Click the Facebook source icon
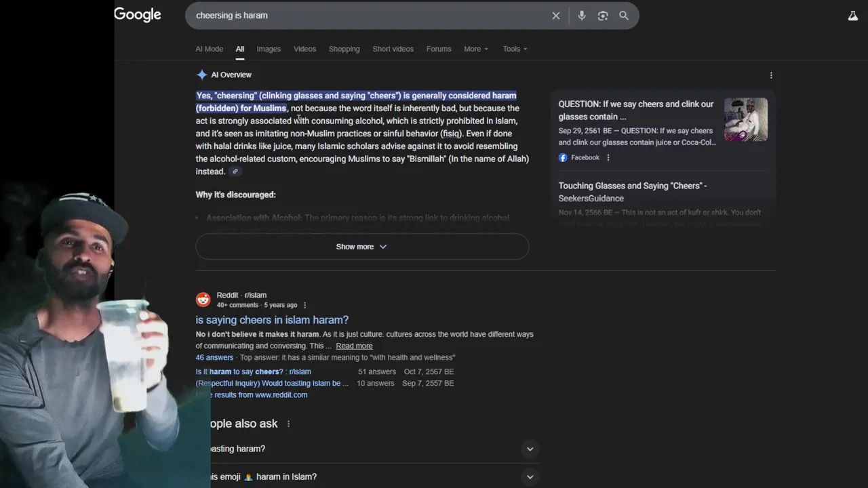This screenshot has height=488, width=868. (563, 157)
